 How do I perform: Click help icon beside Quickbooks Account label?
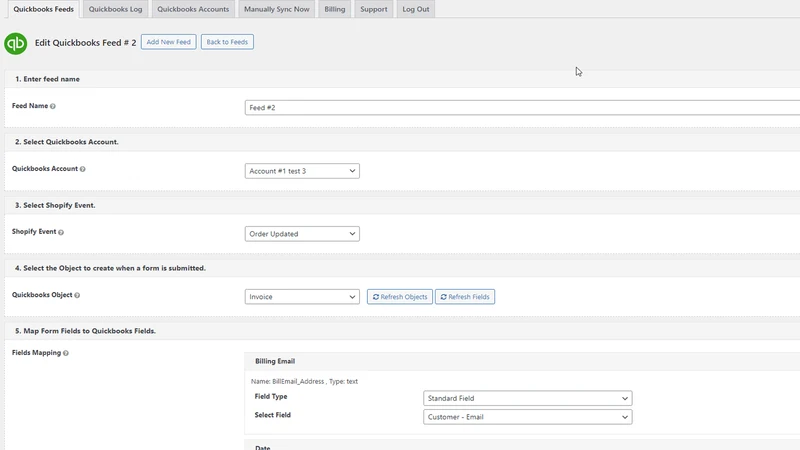pyautogui.click(x=83, y=169)
